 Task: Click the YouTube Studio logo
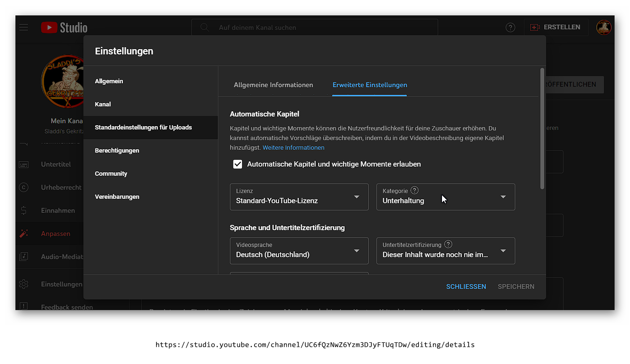tap(64, 27)
